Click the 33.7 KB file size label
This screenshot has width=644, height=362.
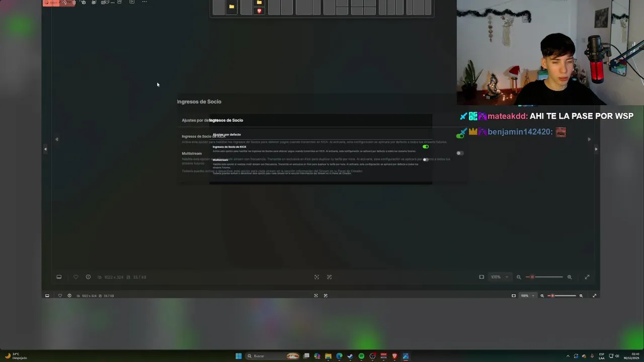[109, 296]
